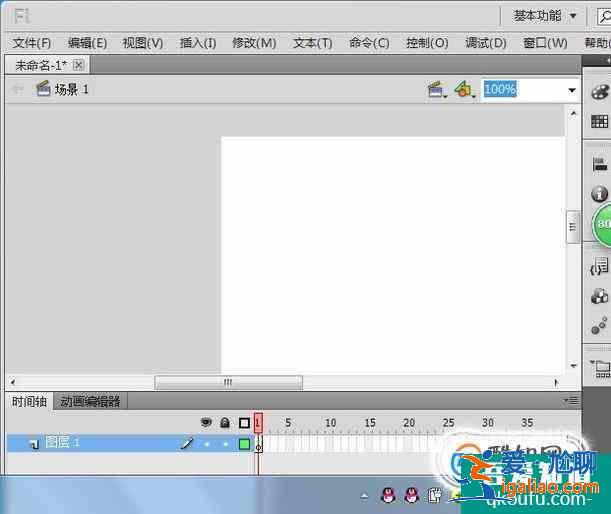Click the 图层 1 green outline color swatch
Image resolution: width=611 pixels, height=514 pixels.
click(x=244, y=444)
